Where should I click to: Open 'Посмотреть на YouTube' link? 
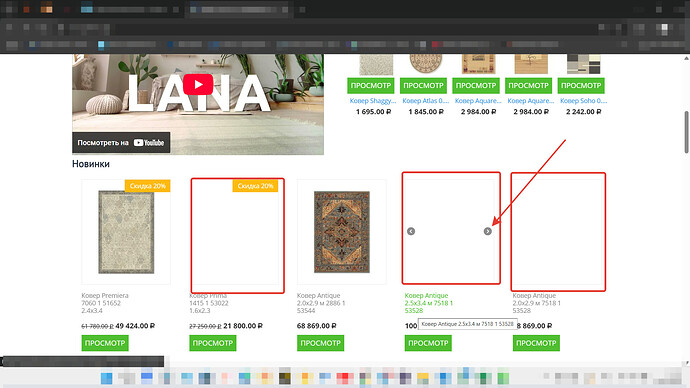tap(121, 143)
